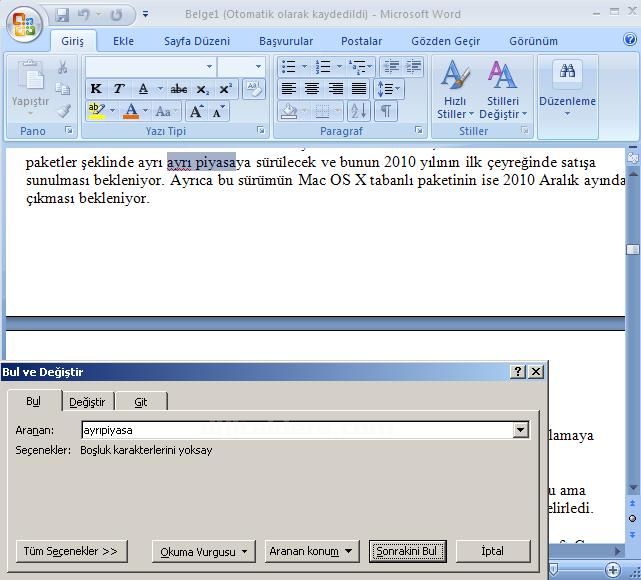
Task: Open Başvurular ribbon tab
Action: click(286, 41)
